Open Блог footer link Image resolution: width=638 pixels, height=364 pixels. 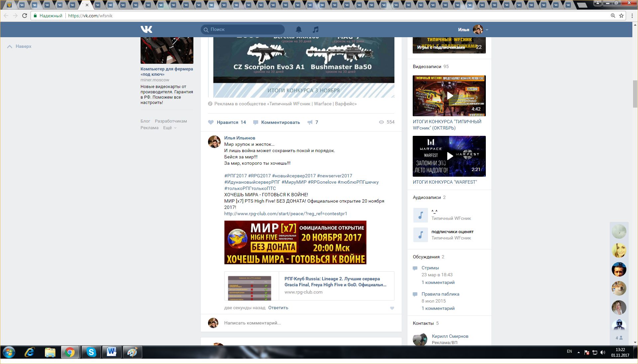(x=145, y=121)
